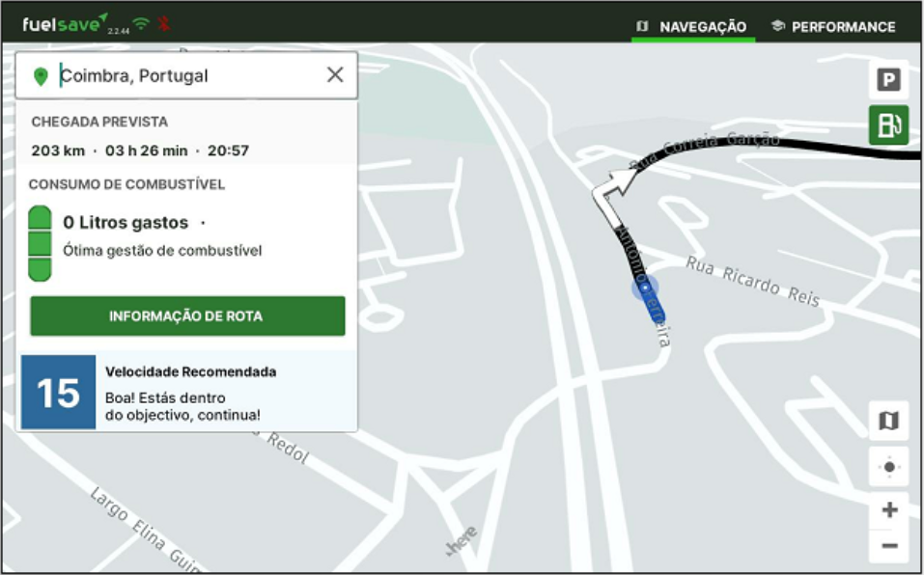Center map on current location

(888, 467)
